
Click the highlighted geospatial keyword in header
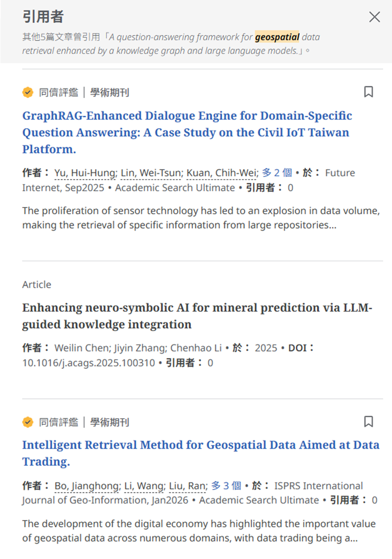coord(277,37)
